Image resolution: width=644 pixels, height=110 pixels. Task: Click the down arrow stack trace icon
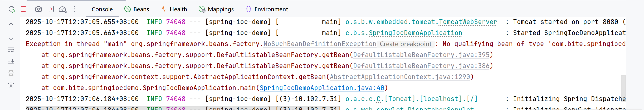coord(11,37)
